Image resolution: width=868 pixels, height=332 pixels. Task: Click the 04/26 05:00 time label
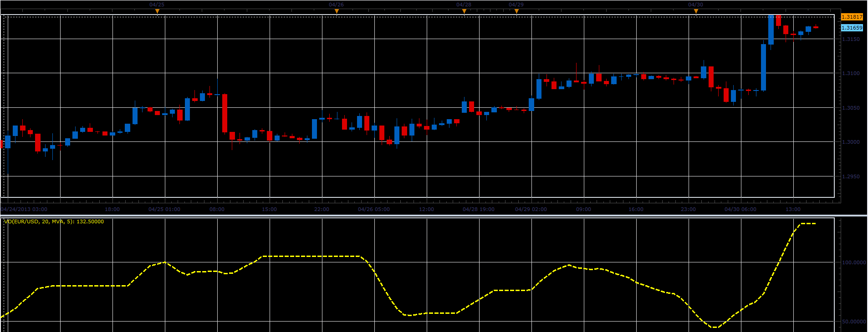374,209
